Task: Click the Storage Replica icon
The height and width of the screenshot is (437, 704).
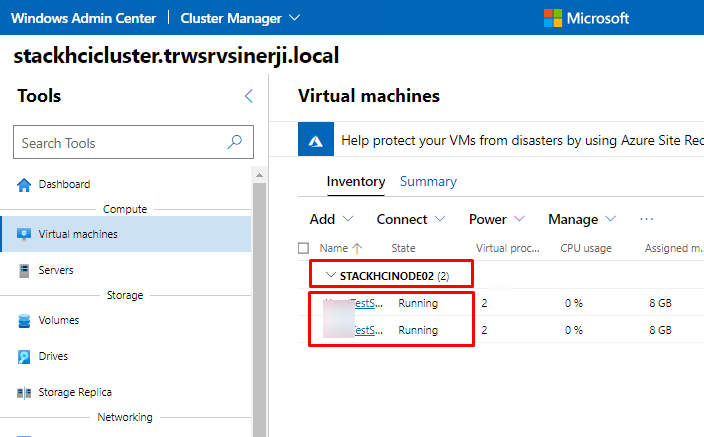Action: tap(24, 393)
